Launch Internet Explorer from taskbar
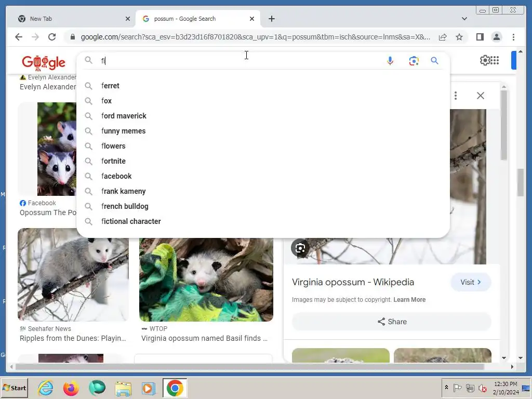 tap(46, 388)
